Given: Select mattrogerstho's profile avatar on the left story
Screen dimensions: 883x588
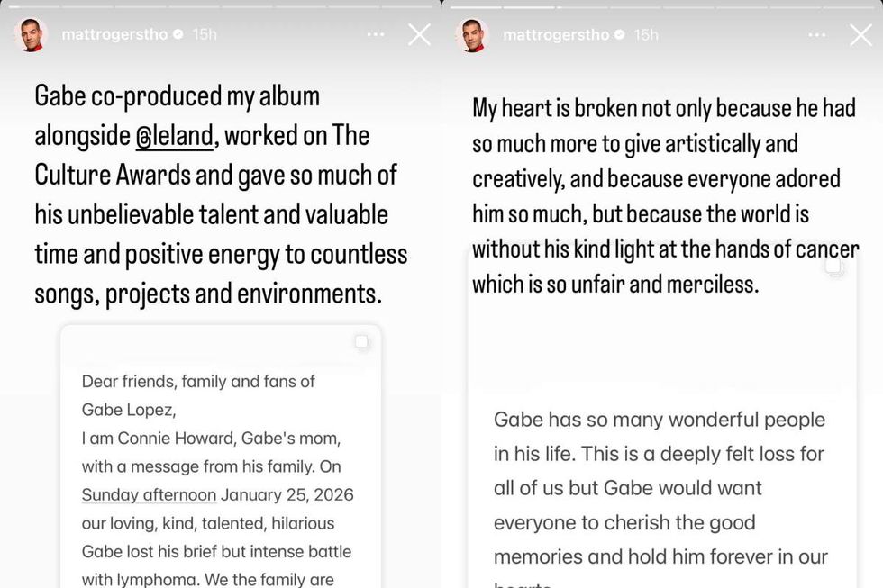Looking at the screenshot, I should pos(30,34).
